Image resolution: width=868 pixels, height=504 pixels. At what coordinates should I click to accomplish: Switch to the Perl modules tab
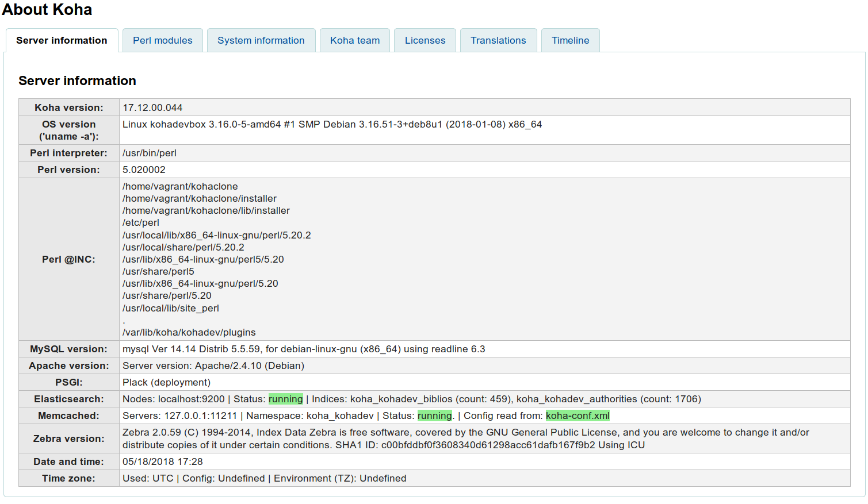[163, 40]
